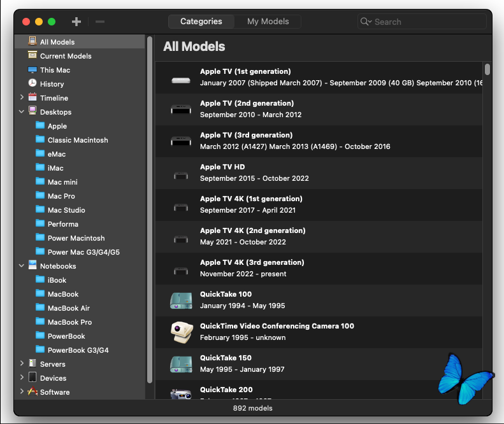Screen dimensions: 504x424
Task: Click the All Models computer icon in sidebar
Action: pos(32,41)
